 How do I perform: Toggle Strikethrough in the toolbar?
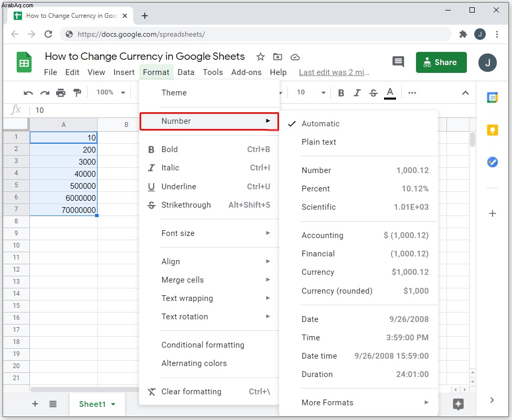point(373,93)
